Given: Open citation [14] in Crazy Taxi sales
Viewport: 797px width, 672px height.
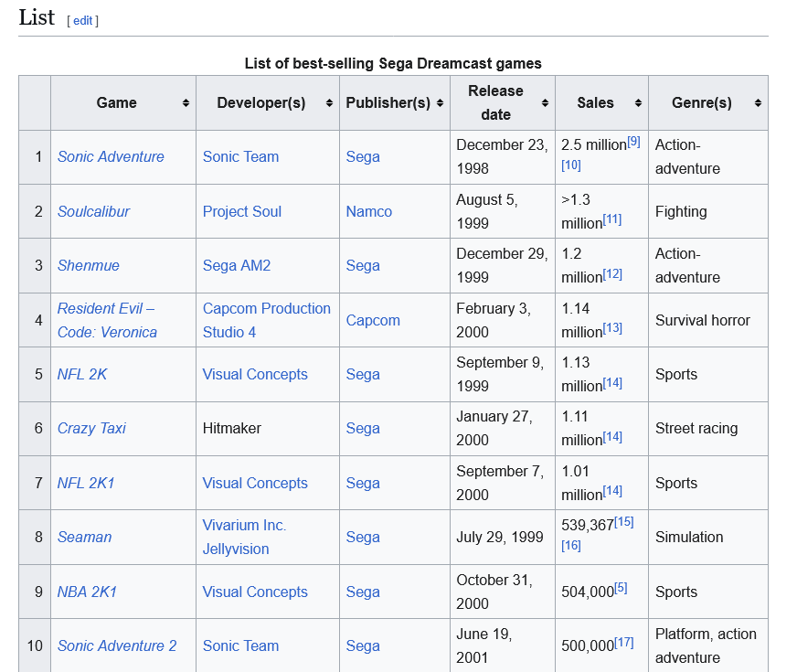Looking at the screenshot, I should [x=612, y=437].
